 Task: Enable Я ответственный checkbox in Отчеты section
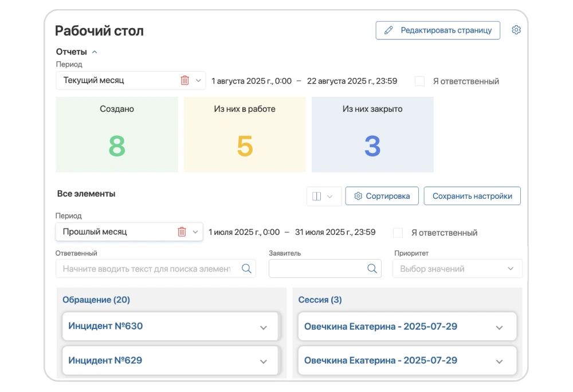419,81
